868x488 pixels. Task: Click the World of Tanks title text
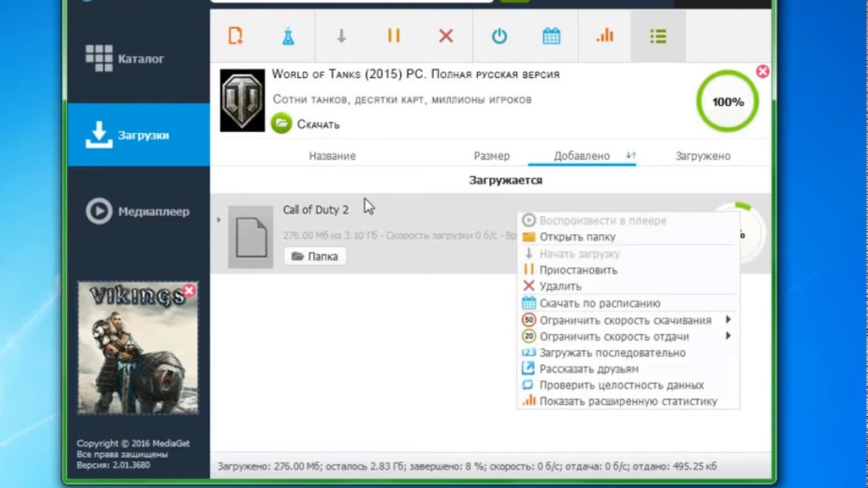coord(416,75)
